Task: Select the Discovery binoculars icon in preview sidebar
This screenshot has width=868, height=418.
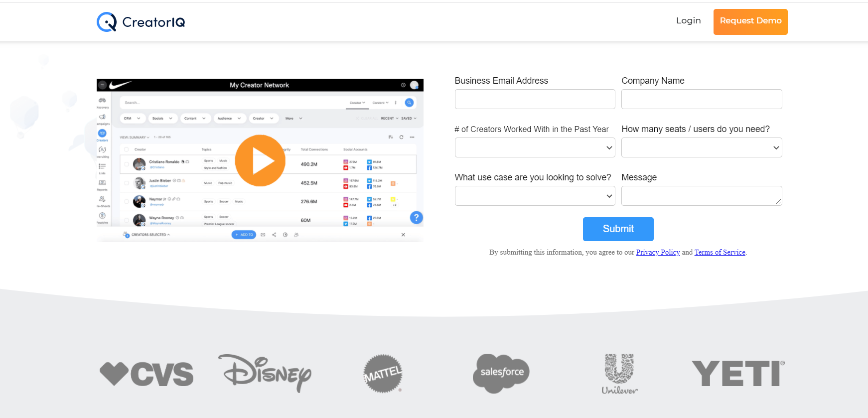Action: pos(102,101)
